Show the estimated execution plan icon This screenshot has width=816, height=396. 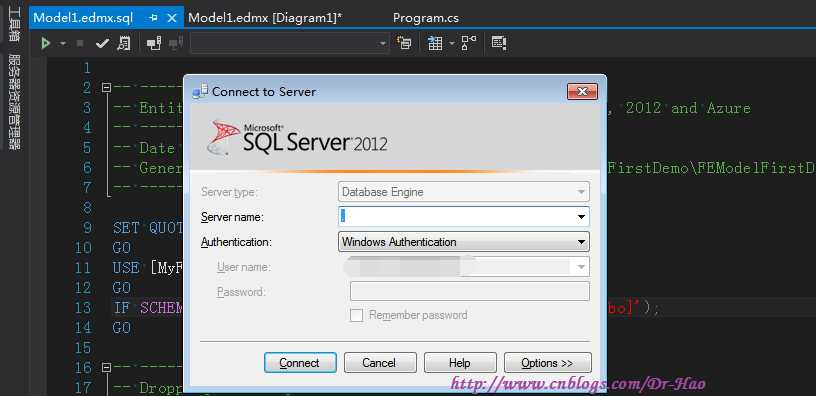click(124, 43)
